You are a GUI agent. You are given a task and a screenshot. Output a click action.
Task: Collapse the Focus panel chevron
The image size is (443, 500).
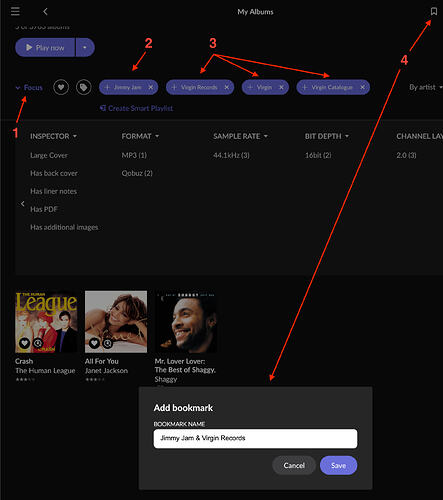point(18,88)
